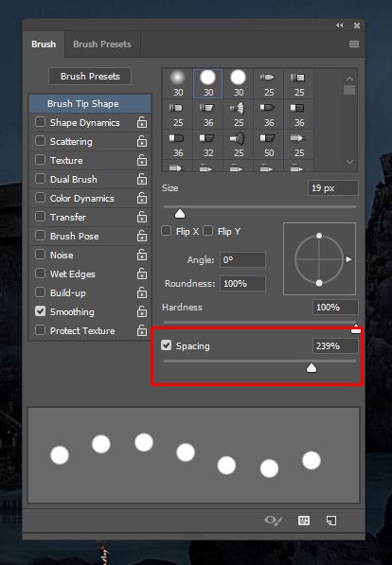Image resolution: width=392 pixels, height=565 pixels.
Task: Open the Transfer settings label
Action: click(x=68, y=218)
